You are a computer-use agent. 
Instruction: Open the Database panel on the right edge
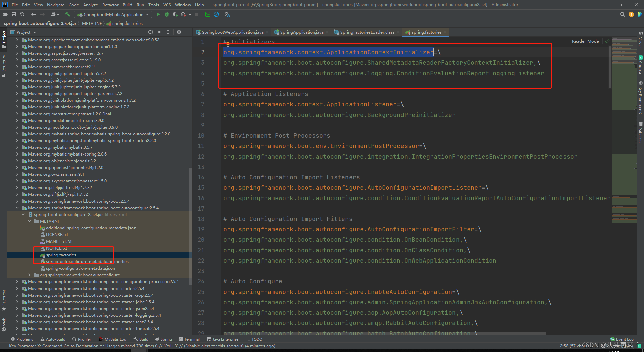tap(640, 133)
